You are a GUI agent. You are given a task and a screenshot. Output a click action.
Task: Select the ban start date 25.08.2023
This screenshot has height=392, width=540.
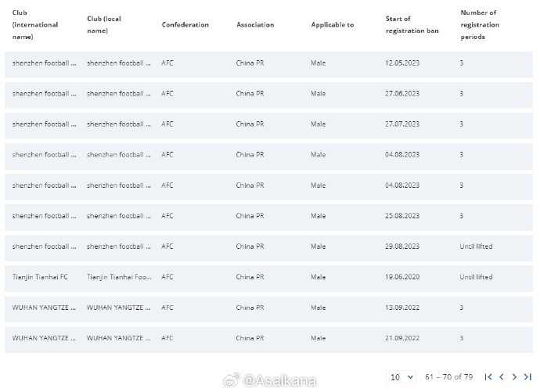[402, 216]
